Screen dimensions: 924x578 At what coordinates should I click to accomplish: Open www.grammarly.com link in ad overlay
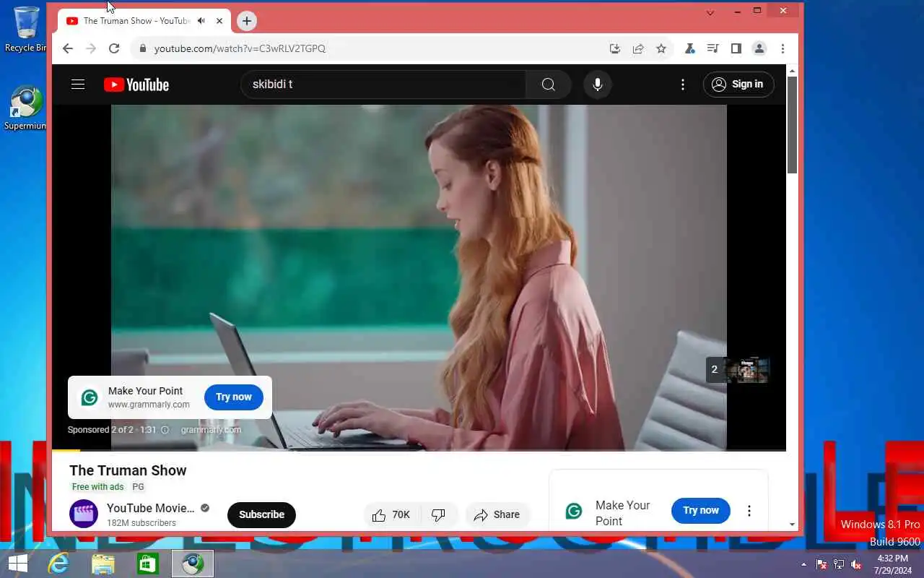pos(149,405)
